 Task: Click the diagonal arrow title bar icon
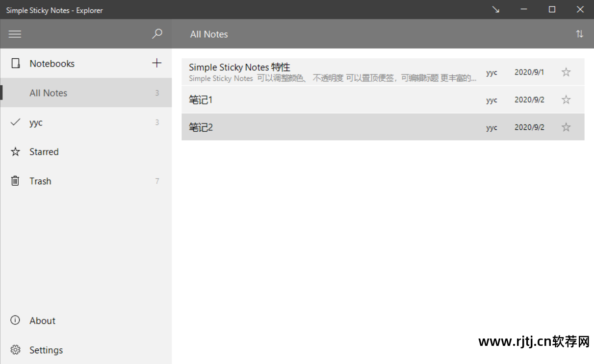[496, 9]
